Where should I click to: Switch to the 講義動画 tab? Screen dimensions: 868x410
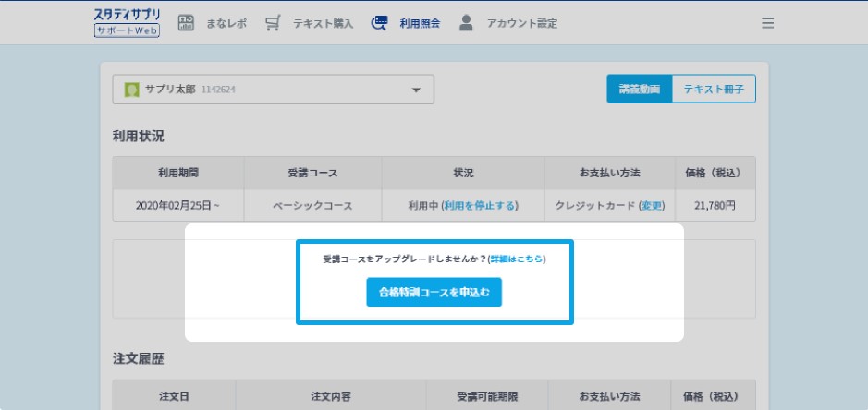639,90
